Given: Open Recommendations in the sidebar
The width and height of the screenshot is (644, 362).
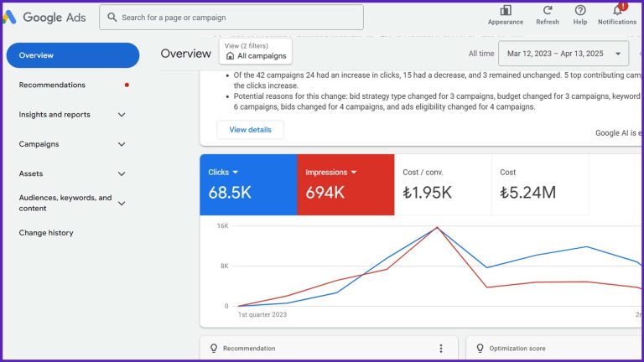Looking at the screenshot, I should pos(52,85).
